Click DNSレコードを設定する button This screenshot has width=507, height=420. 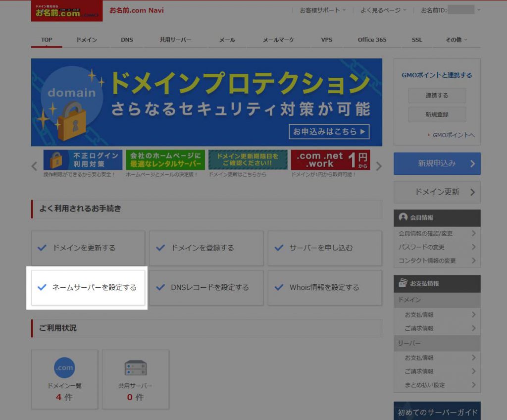[206, 287]
